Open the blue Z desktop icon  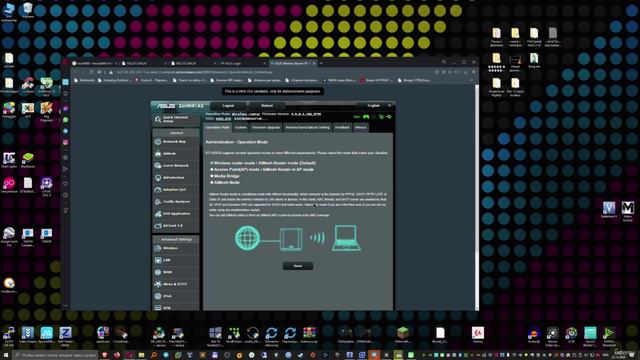(65, 333)
